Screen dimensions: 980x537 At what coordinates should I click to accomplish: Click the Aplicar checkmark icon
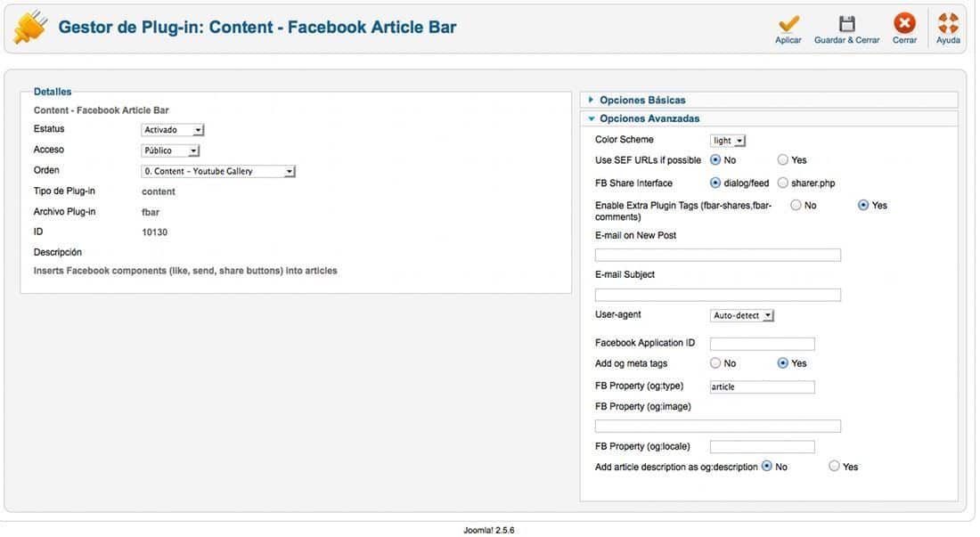[x=788, y=24]
